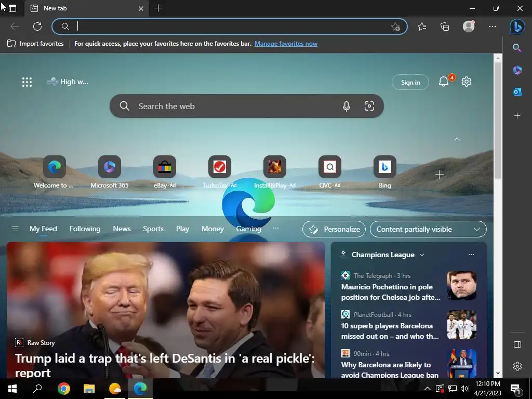The height and width of the screenshot is (399, 532).
Task: Add a sidebar app with plus
Action: [517, 116]
